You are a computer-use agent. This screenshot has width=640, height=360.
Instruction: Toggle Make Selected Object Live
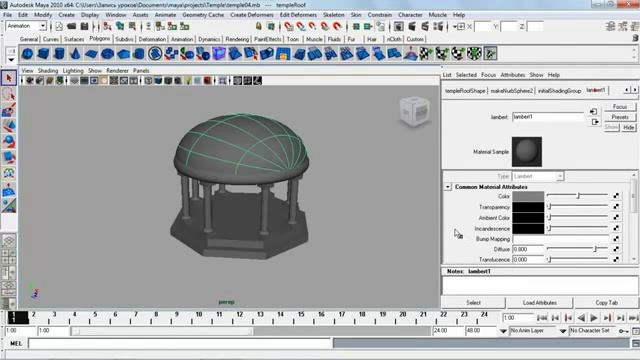(x=337, y=27)
